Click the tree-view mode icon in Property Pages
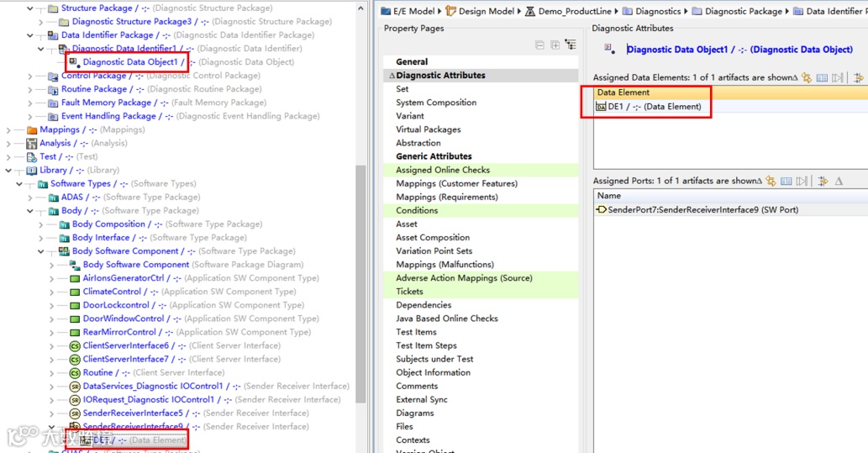 [571, 45]
